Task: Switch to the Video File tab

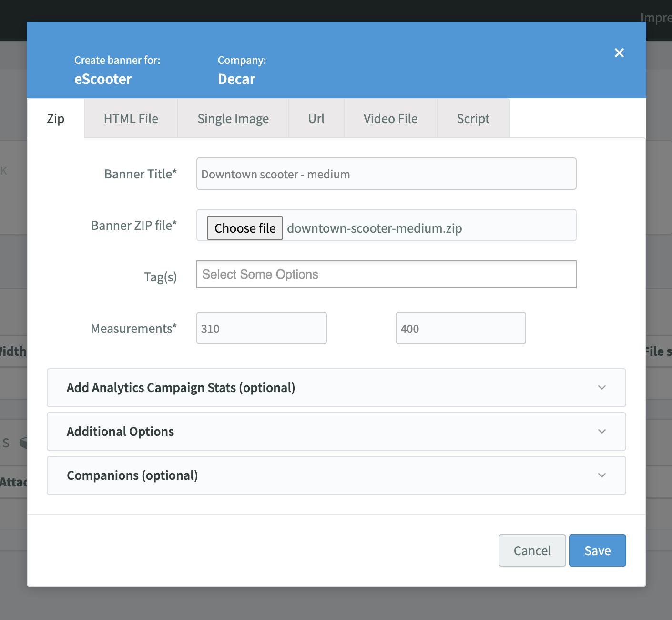Action: [390, 119]
